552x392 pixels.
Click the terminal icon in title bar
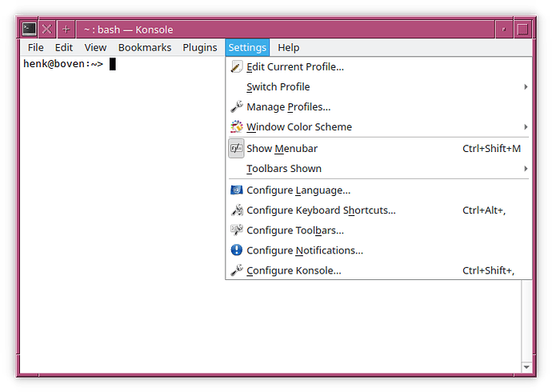[29, 29]
